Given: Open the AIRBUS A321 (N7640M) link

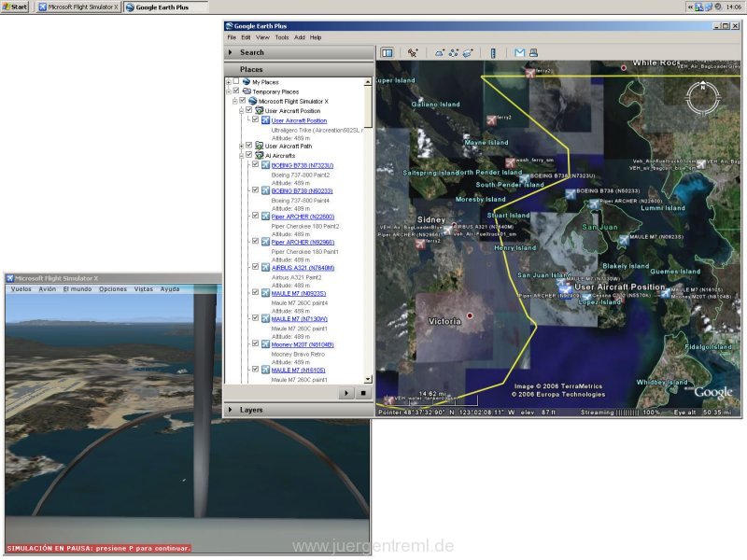Looking at the screenshot, I should (x=303, y=268).
